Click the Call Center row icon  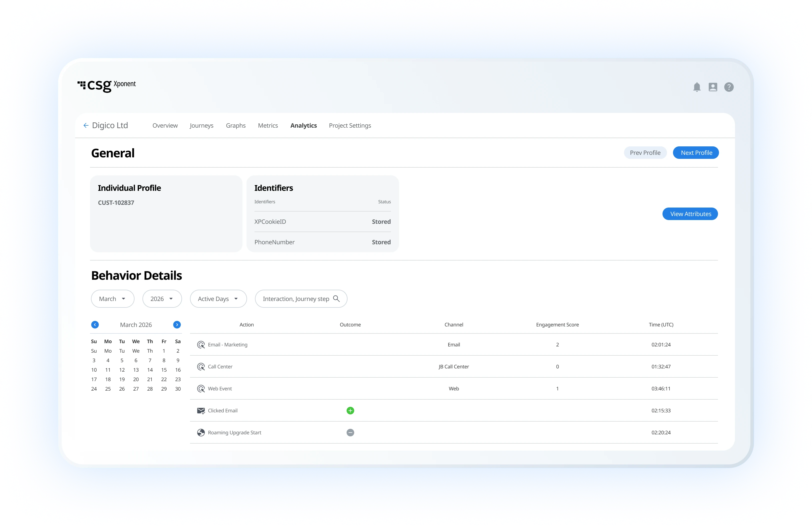[201, 366]
